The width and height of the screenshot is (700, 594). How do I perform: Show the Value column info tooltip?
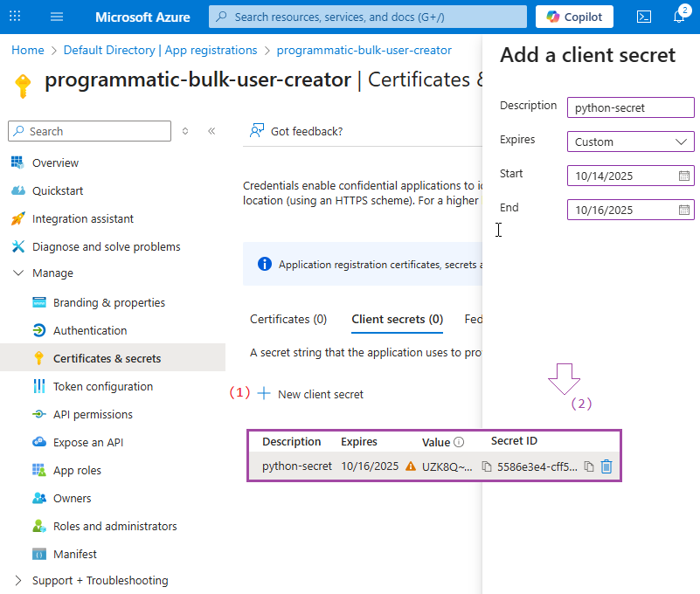tap(459, 442)
